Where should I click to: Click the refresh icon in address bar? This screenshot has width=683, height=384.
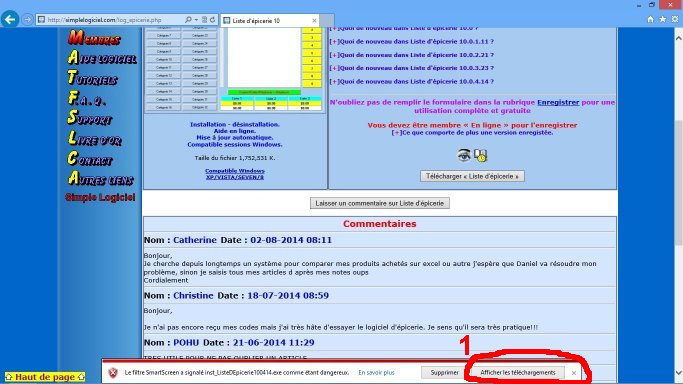click(213, 20)
